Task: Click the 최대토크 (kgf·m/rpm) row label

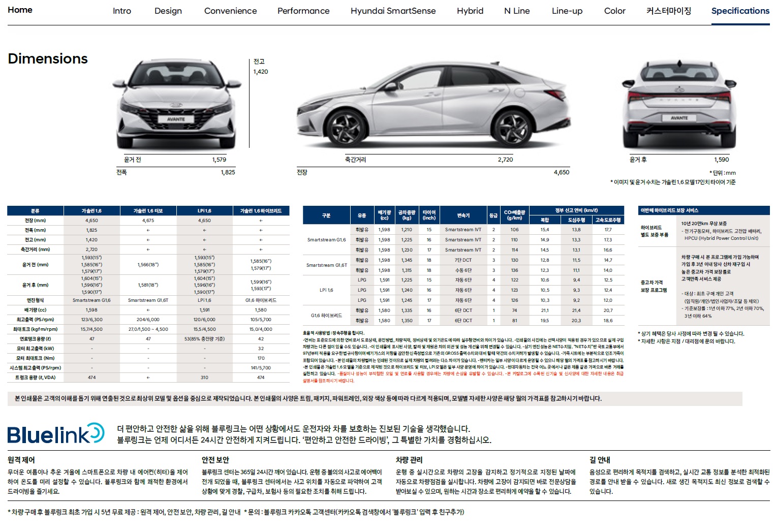Action: (35, 329)
